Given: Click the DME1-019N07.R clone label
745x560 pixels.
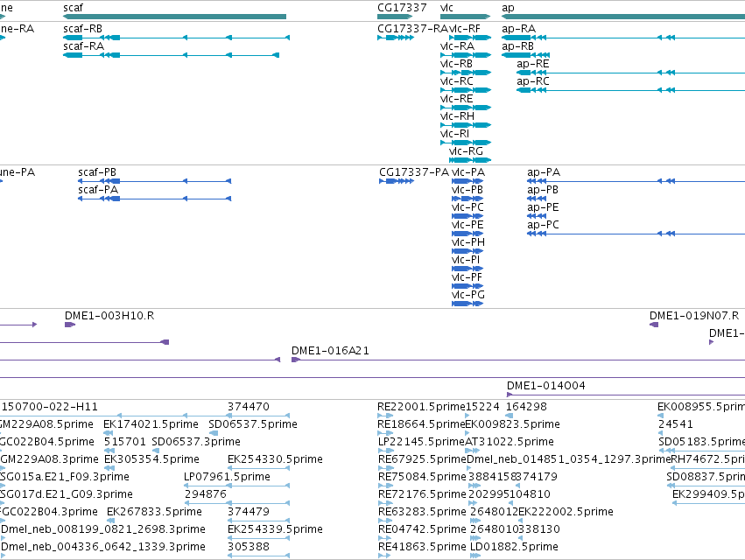Looking at the screenshot, I should (x=694, y=315).
